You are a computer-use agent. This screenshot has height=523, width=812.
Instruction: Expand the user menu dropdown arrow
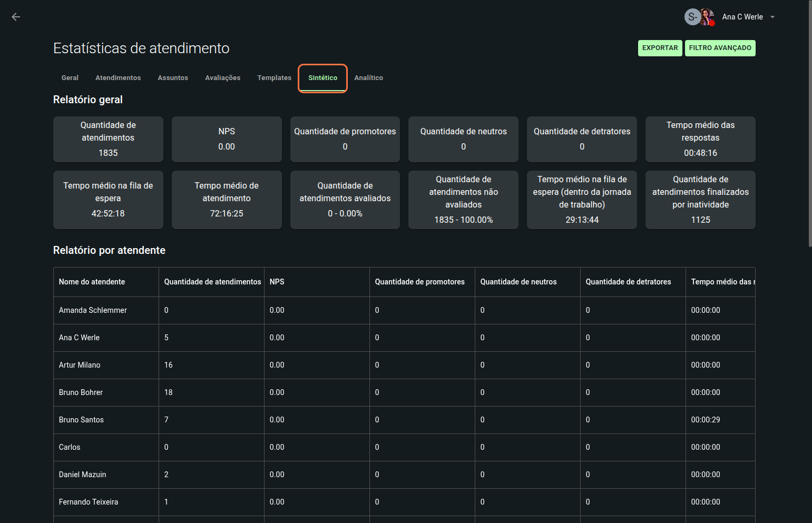pyautogui.click(x=772, y=17)
